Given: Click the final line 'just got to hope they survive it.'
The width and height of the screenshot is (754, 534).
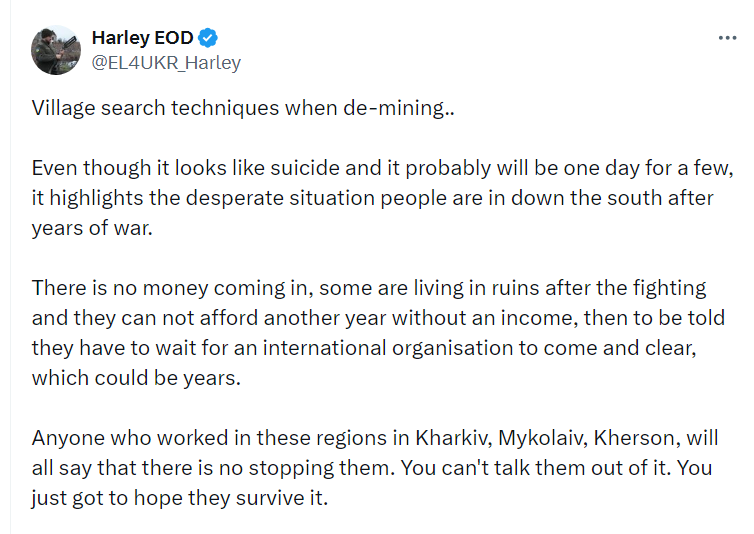Looking at the screenshot, I should tap(180, 498).
